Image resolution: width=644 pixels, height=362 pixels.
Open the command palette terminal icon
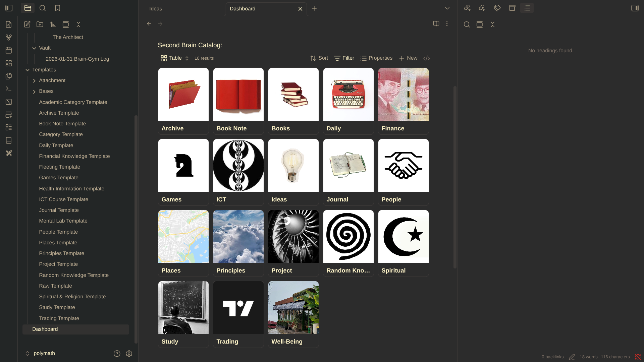coord(9,89)
